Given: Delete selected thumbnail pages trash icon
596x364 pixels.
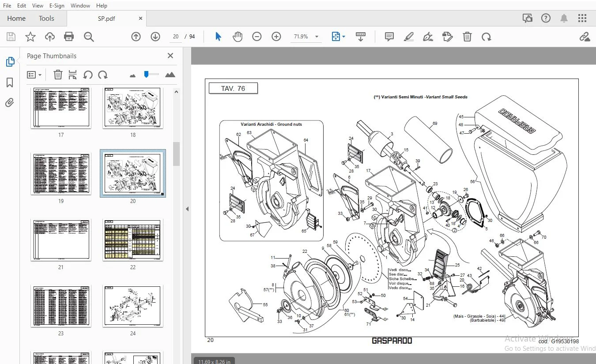Looking at the screenshot, I should coord(58,75).
